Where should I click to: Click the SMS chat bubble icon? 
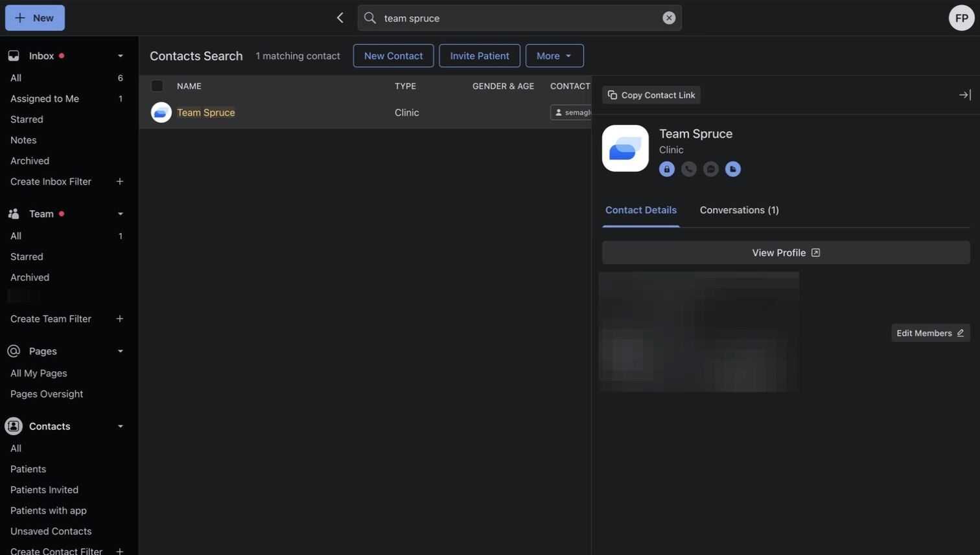[x=711, y=169]
